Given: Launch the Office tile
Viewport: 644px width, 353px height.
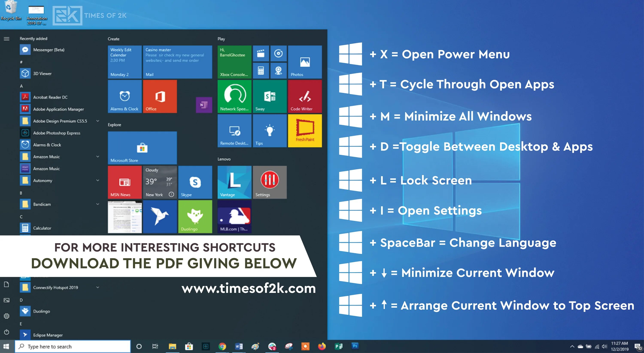Looking at the screenshot, I should pos(160,96).
